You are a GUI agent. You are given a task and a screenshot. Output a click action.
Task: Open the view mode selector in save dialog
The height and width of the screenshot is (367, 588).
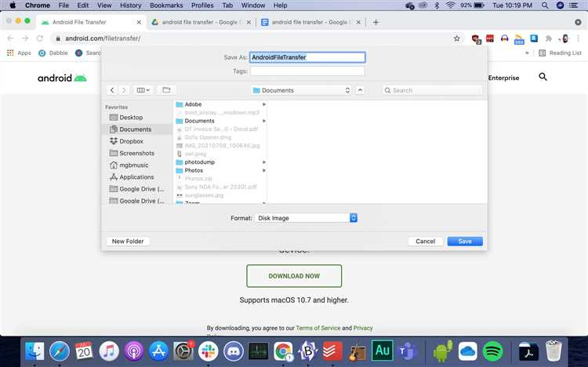pos(143,90)
